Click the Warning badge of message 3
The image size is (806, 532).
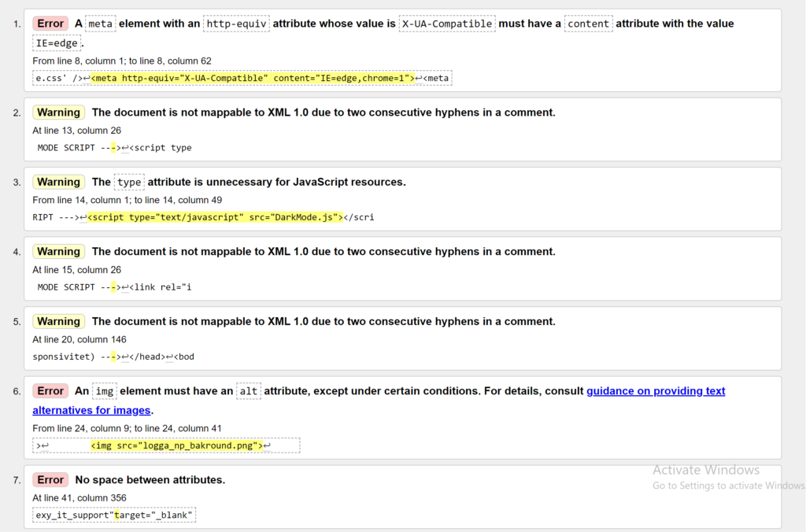58,182
